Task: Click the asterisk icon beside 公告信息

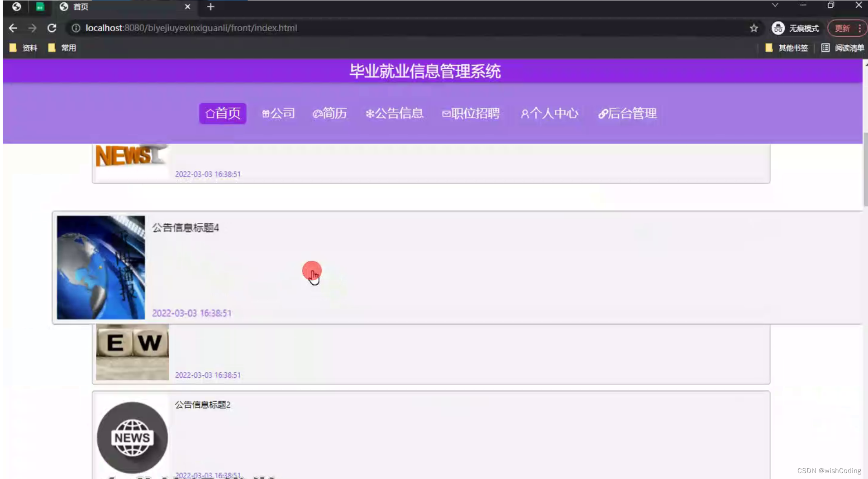Action: (x=369, y=114)
